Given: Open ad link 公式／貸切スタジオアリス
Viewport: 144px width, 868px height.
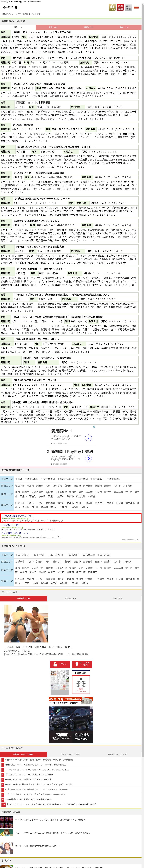Looking at the screenshot, I should [x=15, y=533].
